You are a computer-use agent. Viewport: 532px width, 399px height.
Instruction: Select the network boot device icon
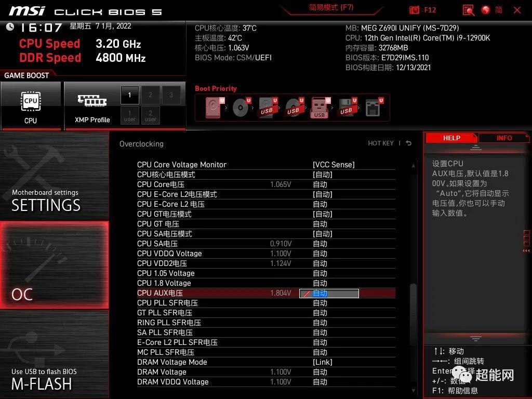tap(374, 108)
